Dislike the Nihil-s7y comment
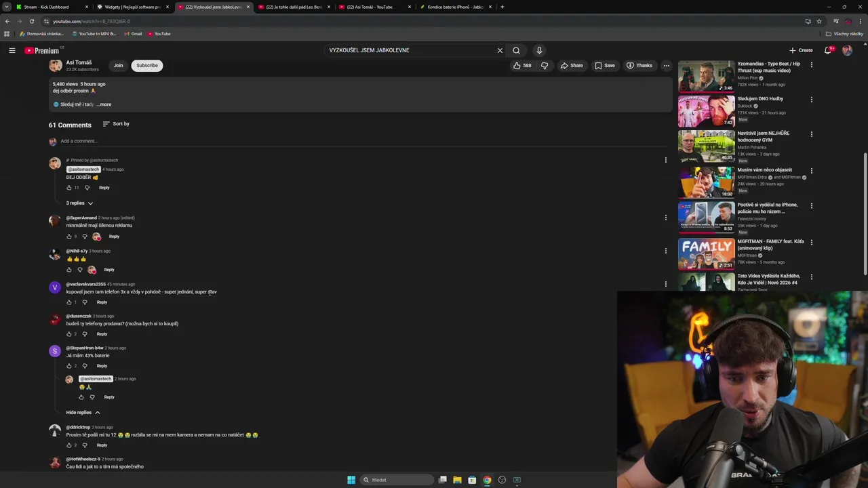 point(79,270)
